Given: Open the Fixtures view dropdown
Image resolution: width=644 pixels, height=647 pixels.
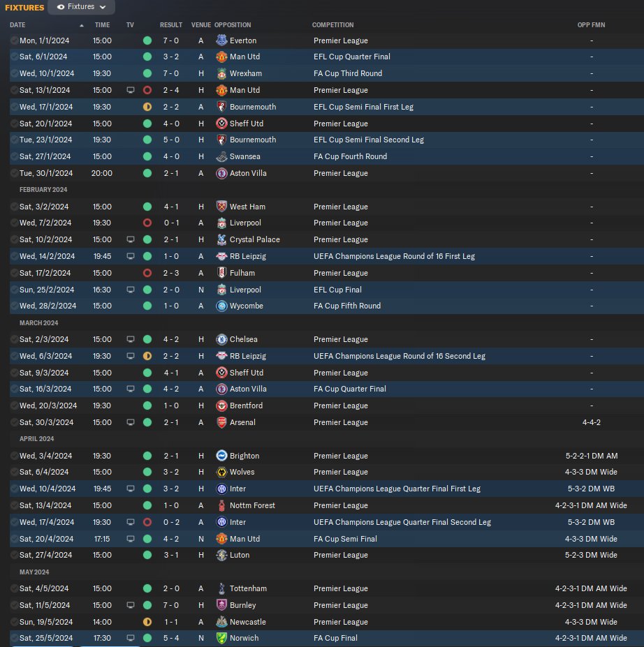Looking at the screenshot, I should pyautogui.click(x=81, y=7).
